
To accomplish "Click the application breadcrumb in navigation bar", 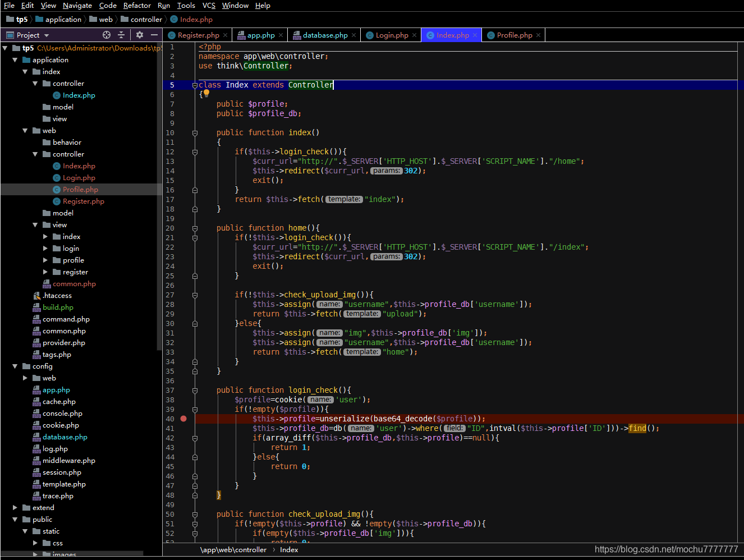I will [x=58, y=19].
